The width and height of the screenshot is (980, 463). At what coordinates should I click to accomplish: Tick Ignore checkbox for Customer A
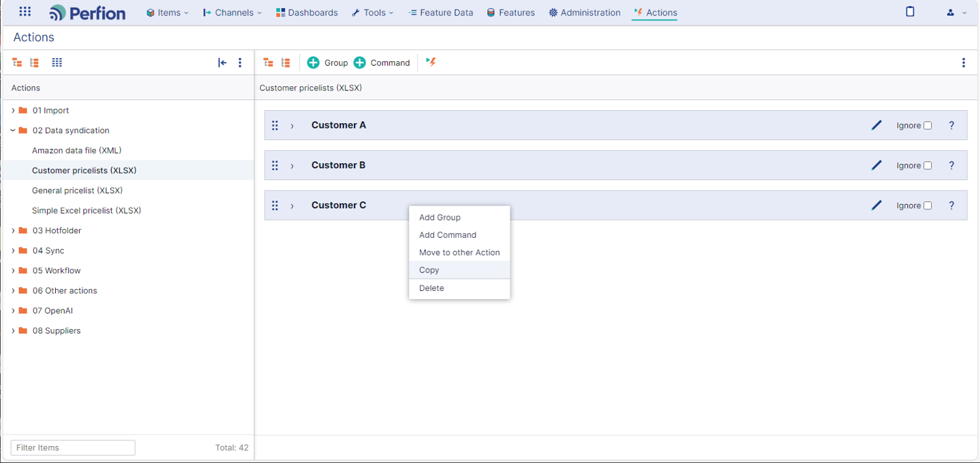point(928,126)
